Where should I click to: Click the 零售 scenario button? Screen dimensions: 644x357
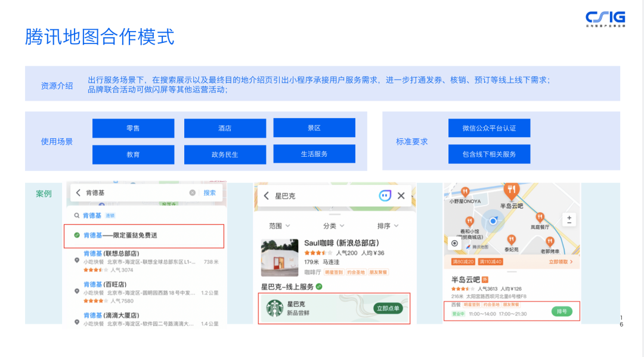[133, 128]
